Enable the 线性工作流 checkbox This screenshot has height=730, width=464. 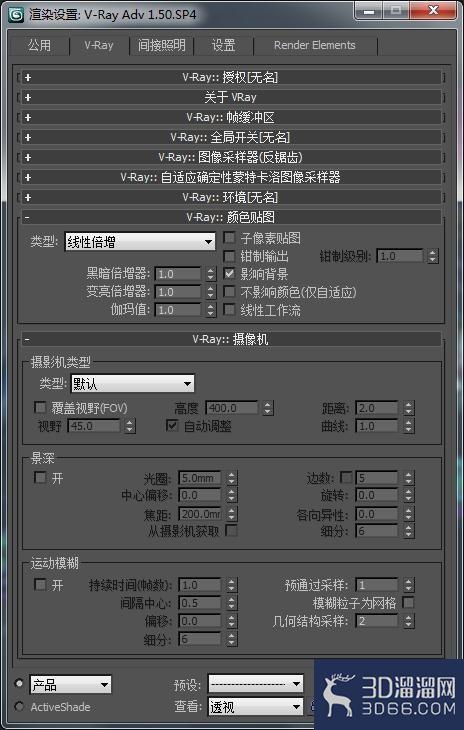229,310
